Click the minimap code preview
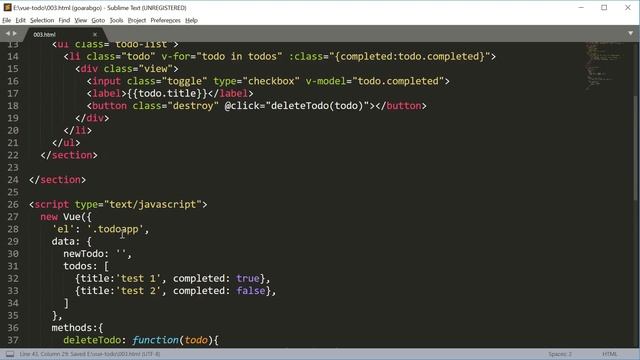This screenshot has height=360, width=640. coord(604,65)
